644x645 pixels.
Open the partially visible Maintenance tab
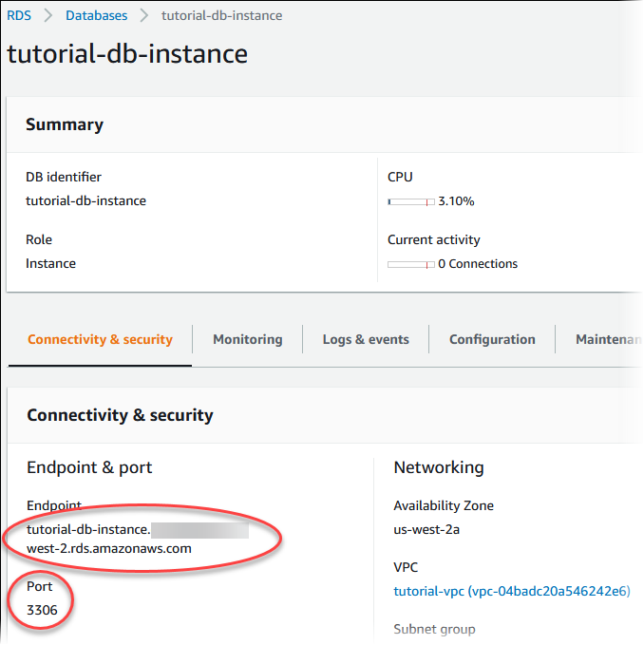[x=608, y=339]
